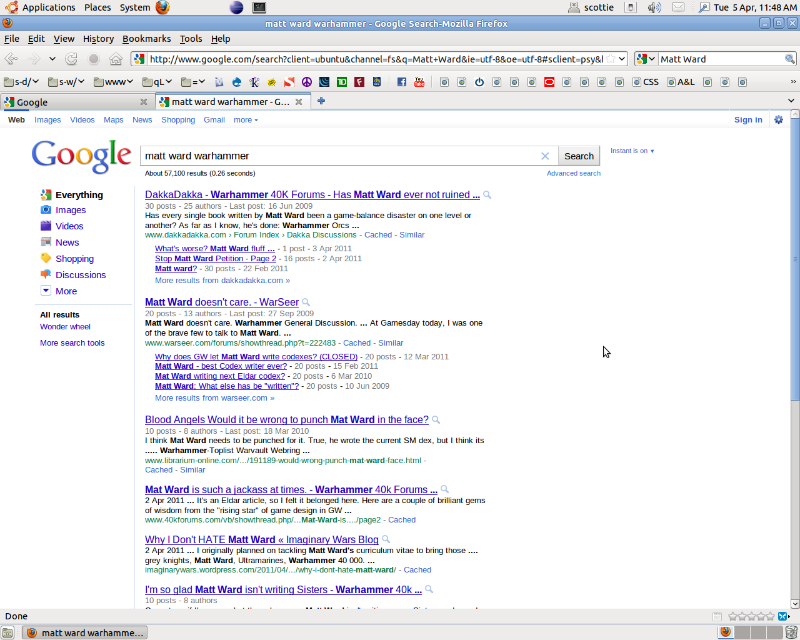
Task: Open Google options gear icon
Action: click(779, 120)
